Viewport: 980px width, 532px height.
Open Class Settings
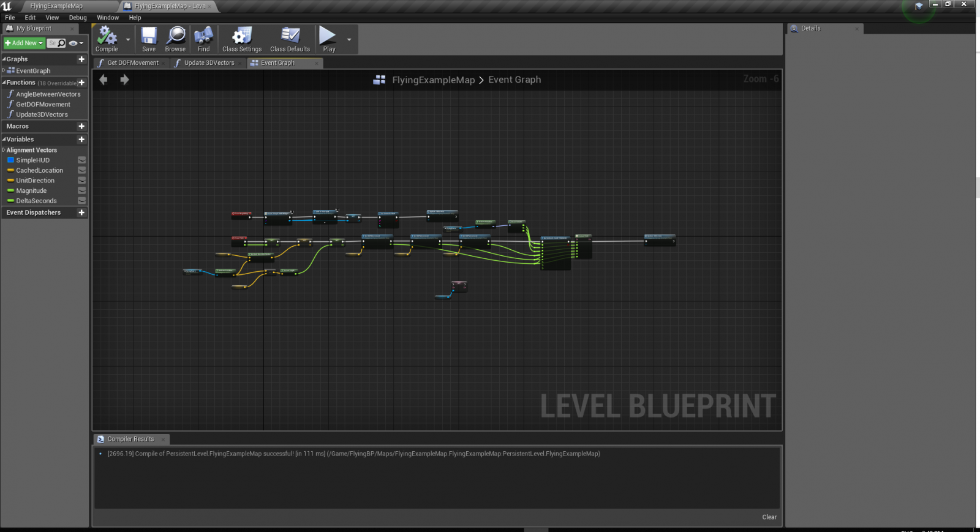tap(242, 39)
